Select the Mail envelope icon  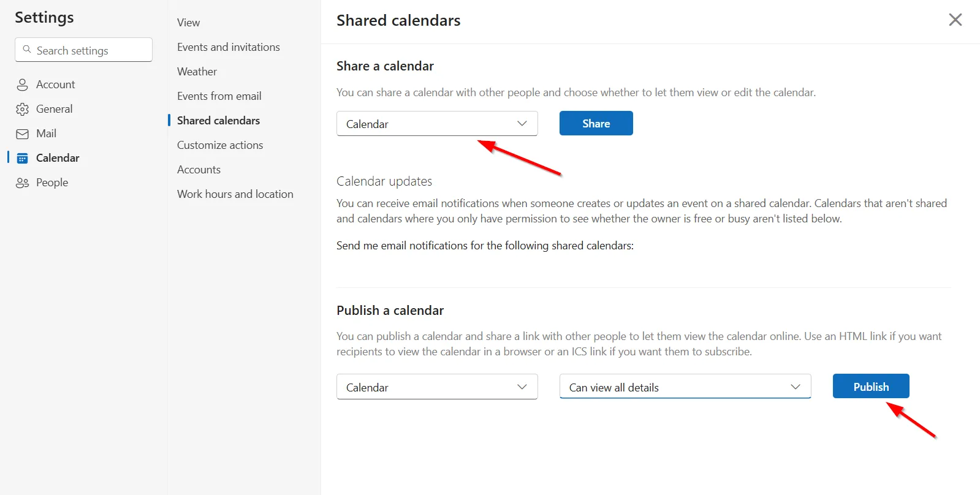[x=23, y=133]
